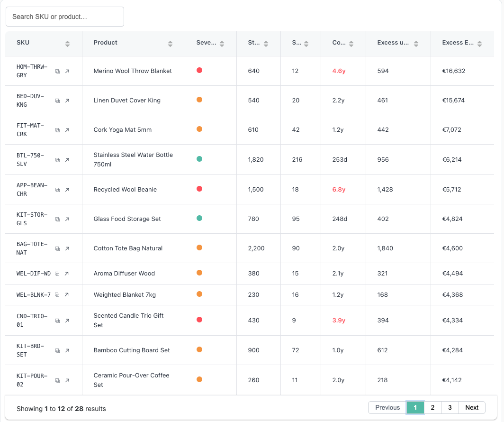Copy SKU FIT-MAT-CRK icon
504x422 pixels.
(57, 130)
